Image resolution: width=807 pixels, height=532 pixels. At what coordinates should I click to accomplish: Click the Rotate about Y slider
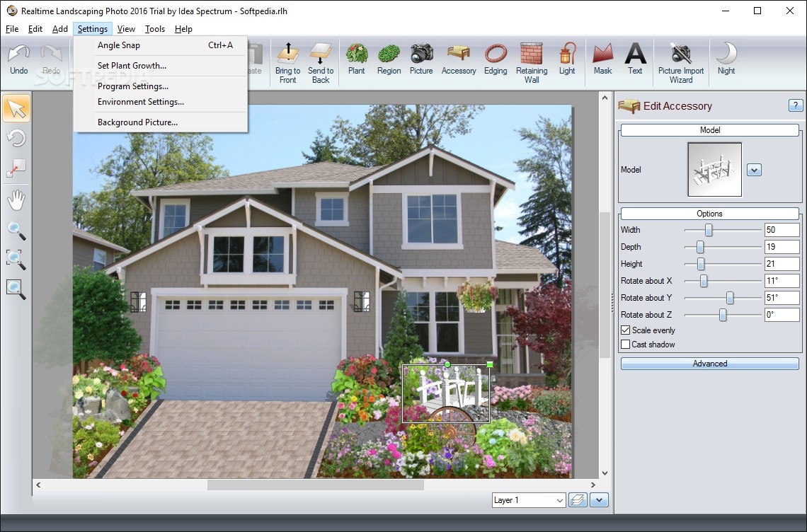tap(730, 298)
